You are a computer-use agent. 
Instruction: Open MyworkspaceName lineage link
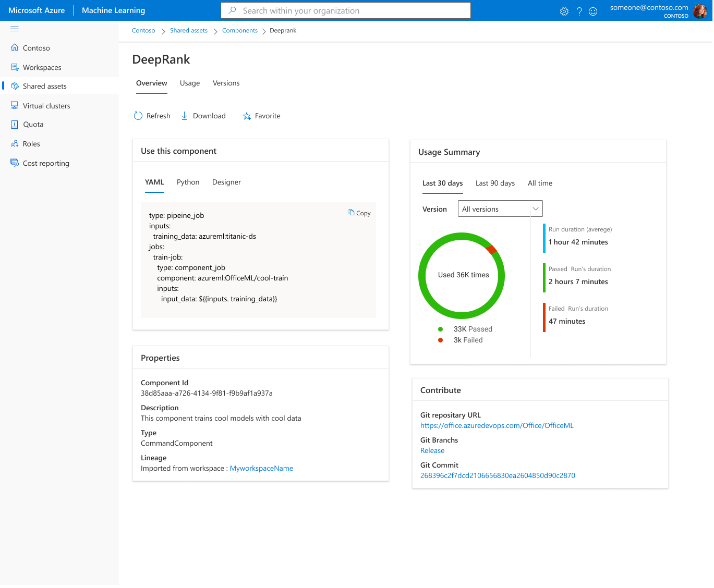coord(261,468)
